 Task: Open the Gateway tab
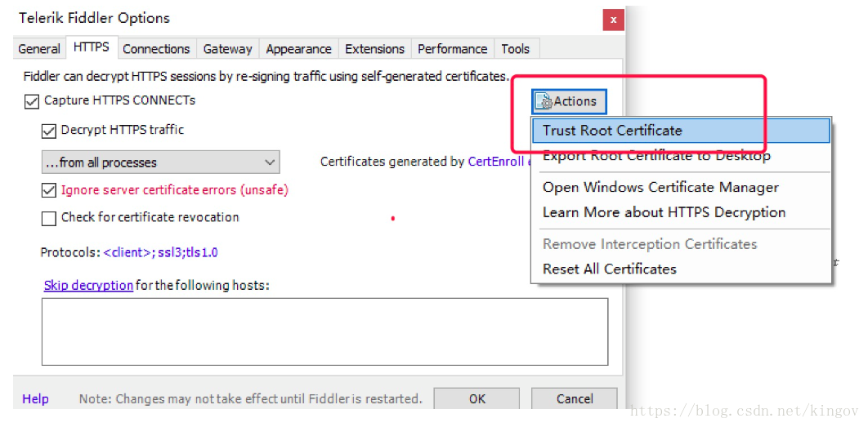coord(227,49)
